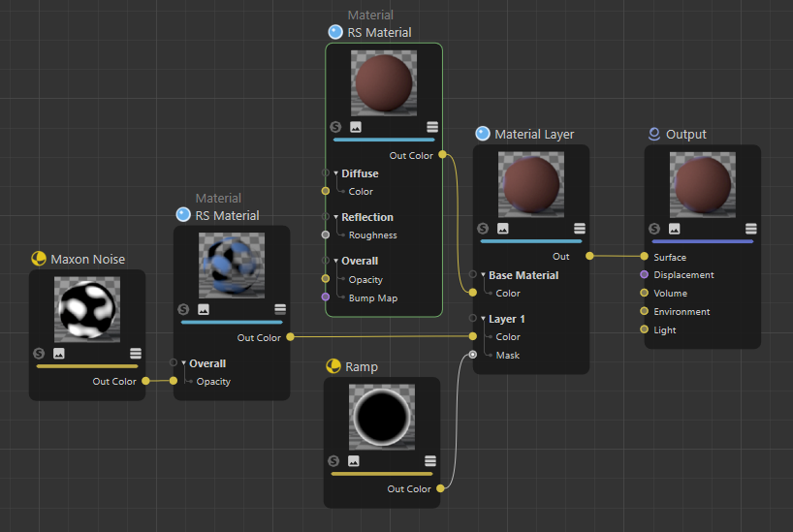This screenshot has width=793, height=532.
Task: Click the blue sphere icon beside Material Layer title
Action: (483, 134)
